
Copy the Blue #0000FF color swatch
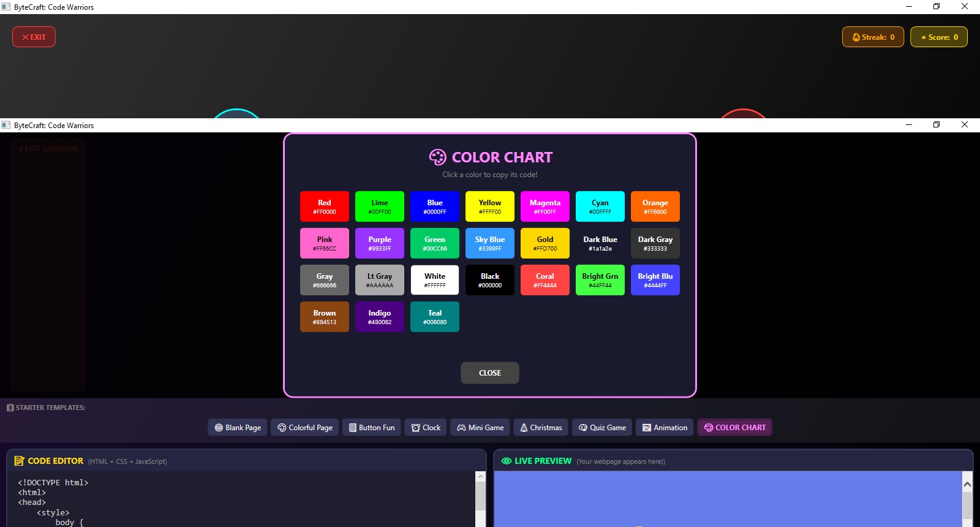435,207
